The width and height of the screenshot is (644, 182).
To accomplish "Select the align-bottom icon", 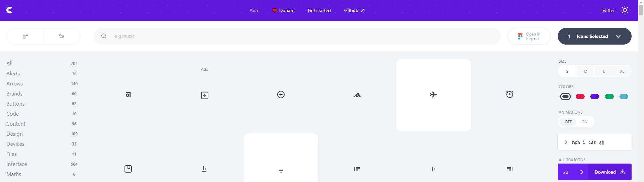I will (204, 169).
